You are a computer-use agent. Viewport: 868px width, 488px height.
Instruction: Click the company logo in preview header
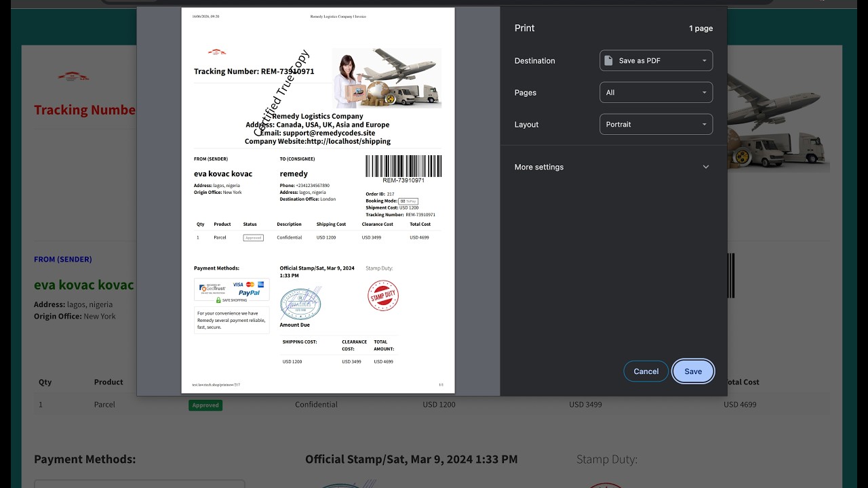(217, 52)
